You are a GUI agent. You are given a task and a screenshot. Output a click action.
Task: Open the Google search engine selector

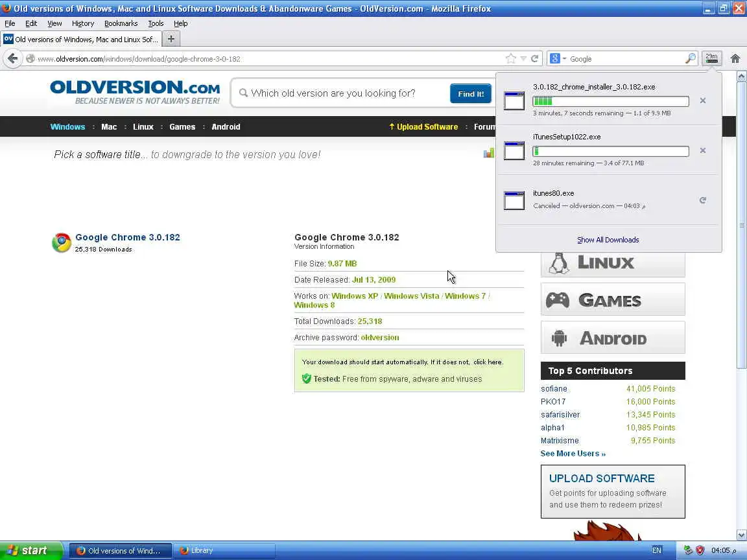pos(558,58)
